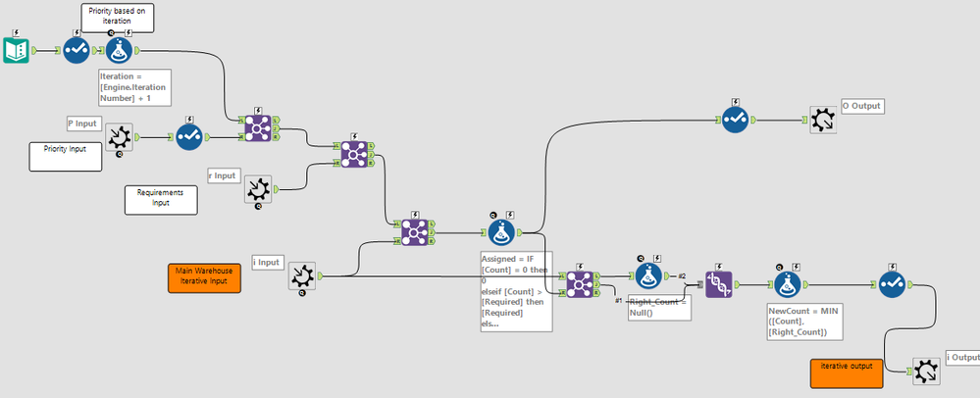Click output anchor of Text Input tool
Screen dimensions: 980x398
[x=35, y=50]
